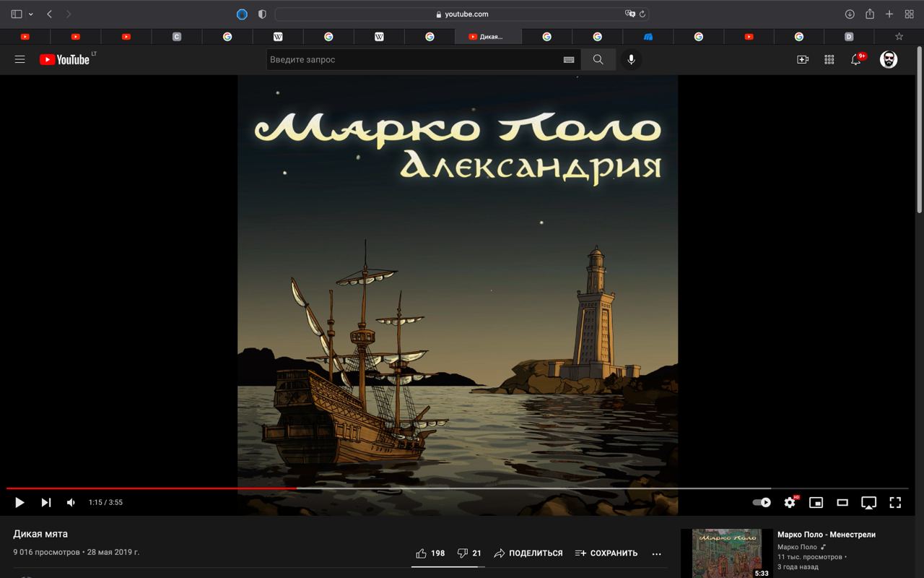Viewport: 924px width, 578px height.
Task: Go back to the previous page
Action: pos(49,14)
